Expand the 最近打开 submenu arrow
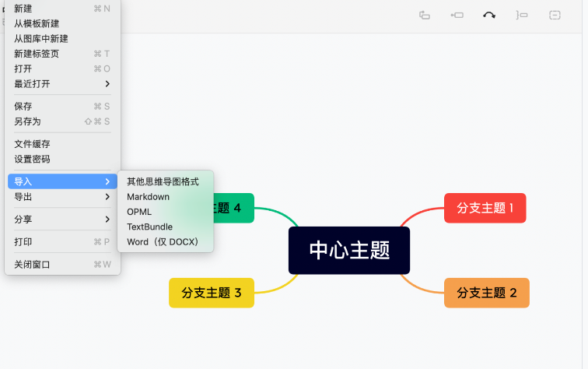Viewport: 588px width, 369px height. point(107,84)
